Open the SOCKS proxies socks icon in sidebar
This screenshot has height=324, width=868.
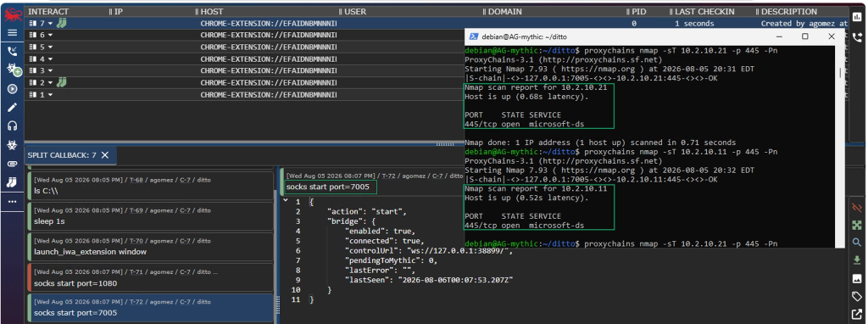(x=12, y=182)
